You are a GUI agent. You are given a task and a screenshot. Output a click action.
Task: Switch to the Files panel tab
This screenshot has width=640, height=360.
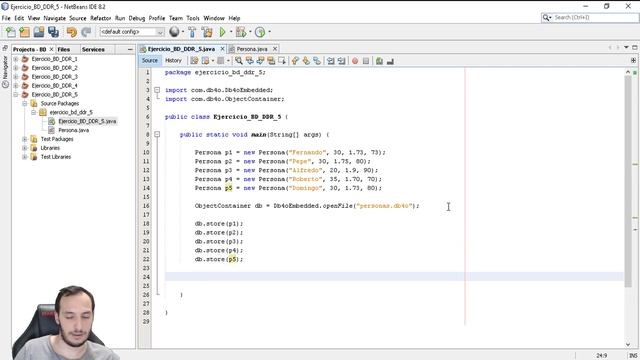pos(64,49)
